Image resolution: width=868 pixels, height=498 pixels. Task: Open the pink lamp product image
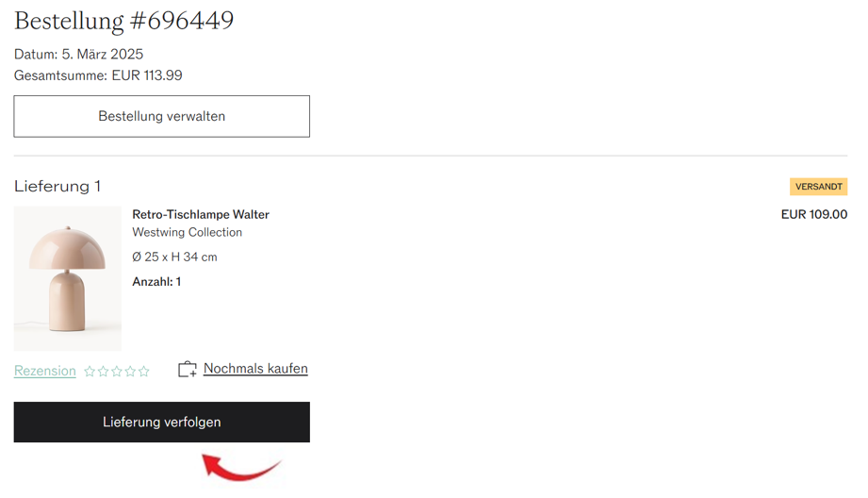[x=68, y=278]
